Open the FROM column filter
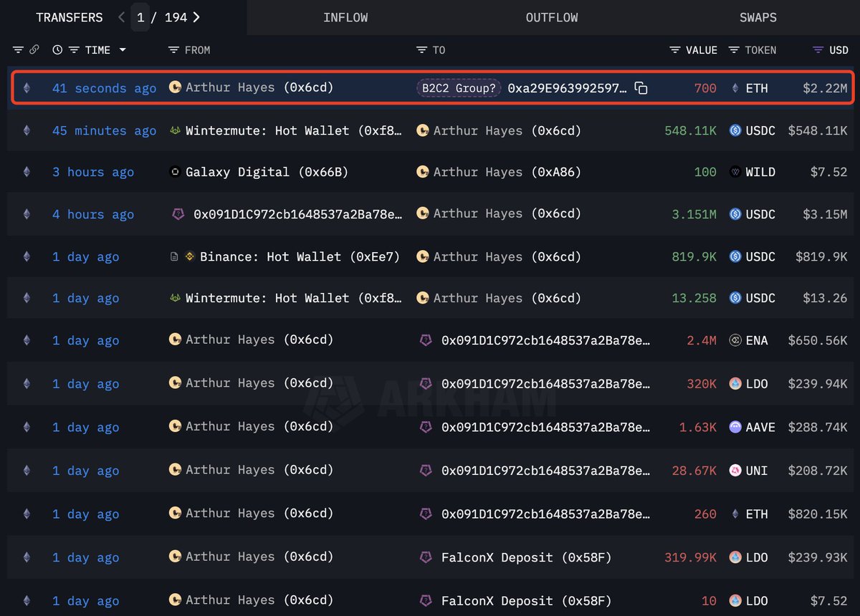 click(x=173, y=49)
